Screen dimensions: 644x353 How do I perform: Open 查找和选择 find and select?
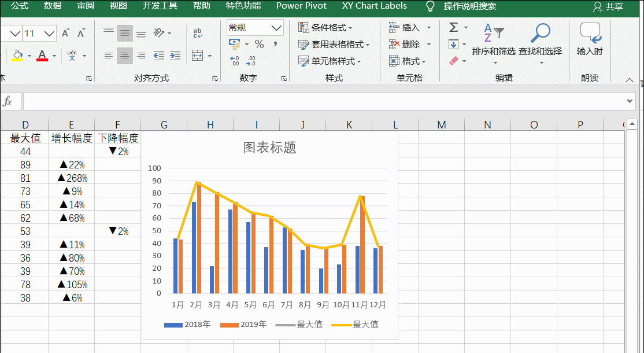coord(540,43)
